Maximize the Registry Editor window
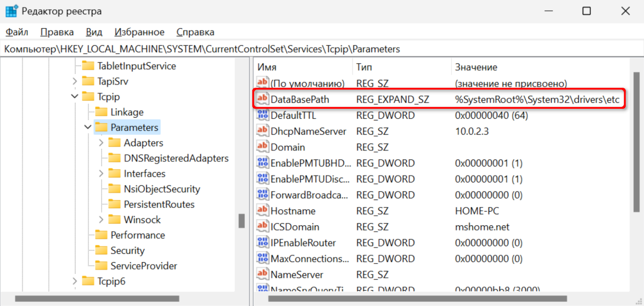Image resolution: width=644 pixels, height=306 pixels. (587, 11)
